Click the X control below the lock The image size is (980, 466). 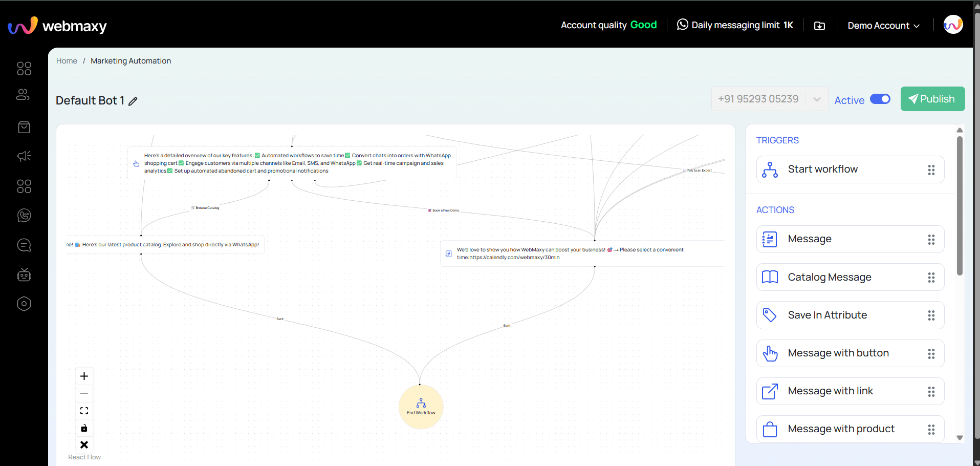tap(84, 445)
